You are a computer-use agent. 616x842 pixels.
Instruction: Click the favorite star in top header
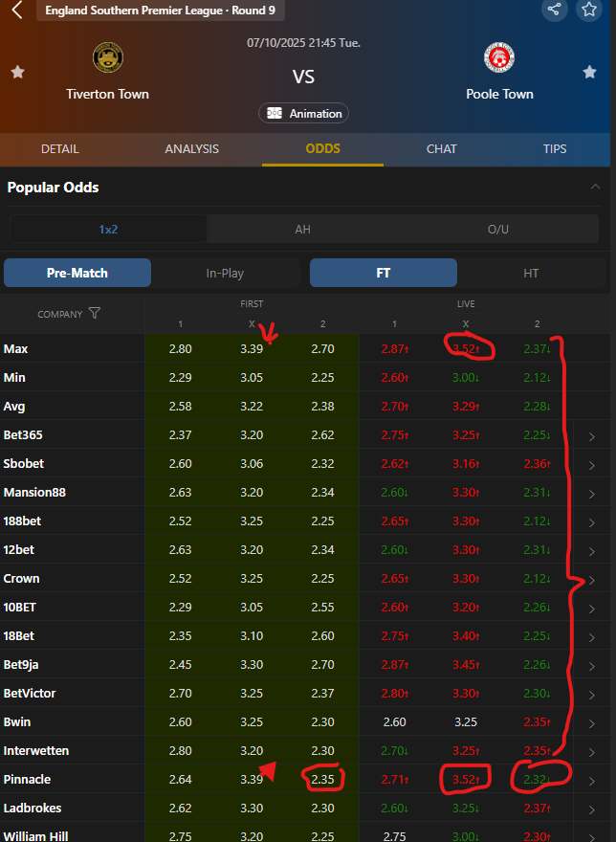tap(589, 10)
